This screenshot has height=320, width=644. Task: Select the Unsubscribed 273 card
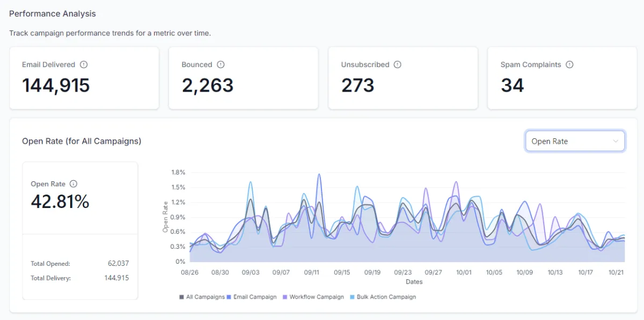pyautogui.click(x=403, y=78)
